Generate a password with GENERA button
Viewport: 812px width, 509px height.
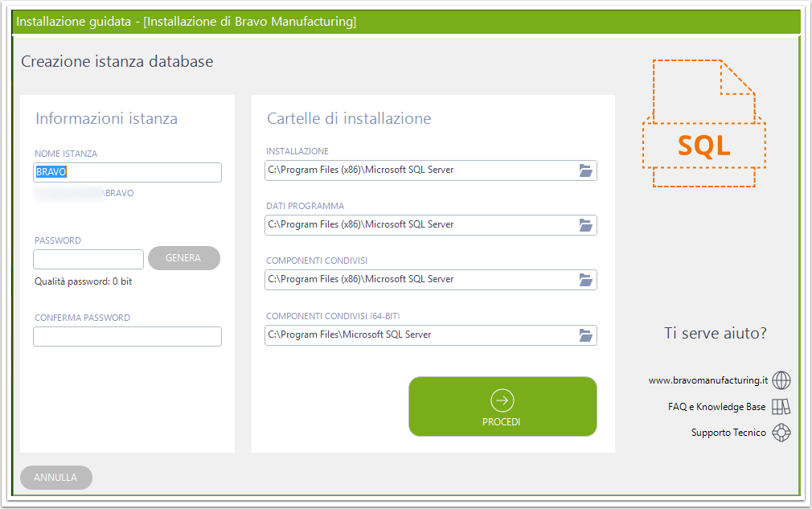(184, 258)
